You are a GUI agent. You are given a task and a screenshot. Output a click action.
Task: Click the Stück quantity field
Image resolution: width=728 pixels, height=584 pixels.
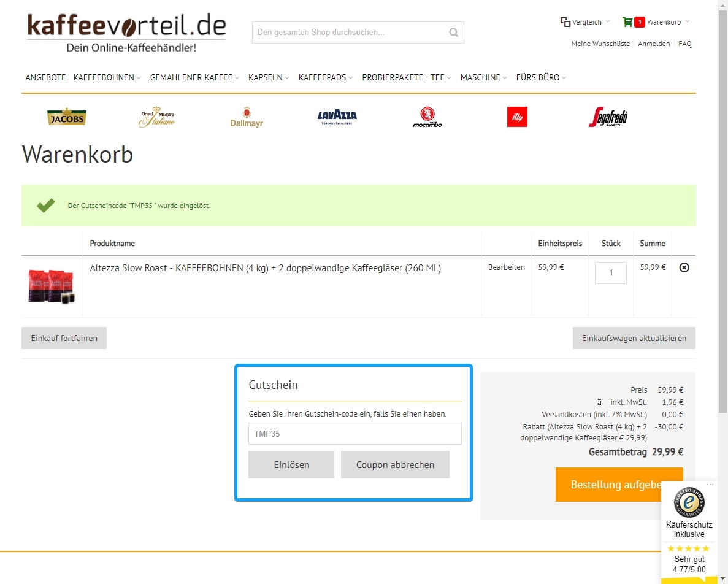tap(610, 273)
